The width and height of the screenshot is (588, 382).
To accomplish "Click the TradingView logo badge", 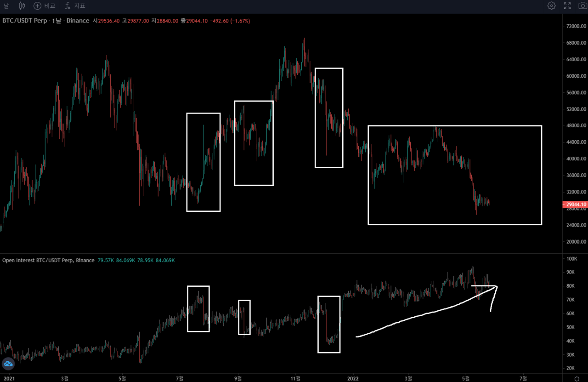I will 8,364.
